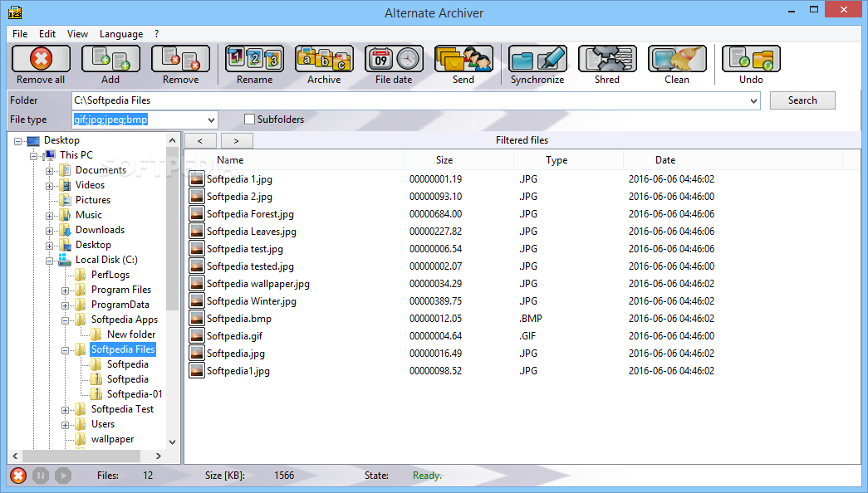
Task: Select the PerfLogs folder in tree
Action: tap(110, 275)
